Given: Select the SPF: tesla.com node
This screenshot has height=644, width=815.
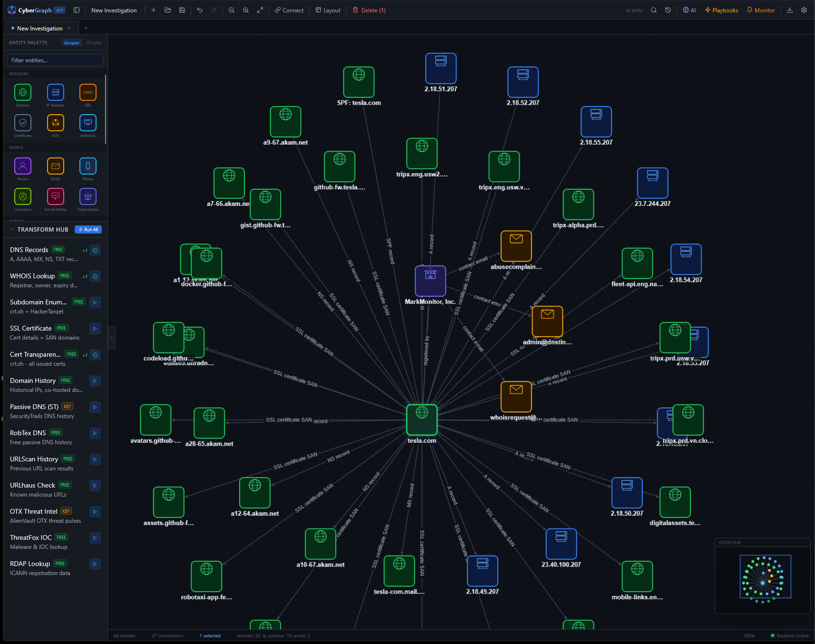Looking at the screenshot, I should pos(359,82).
